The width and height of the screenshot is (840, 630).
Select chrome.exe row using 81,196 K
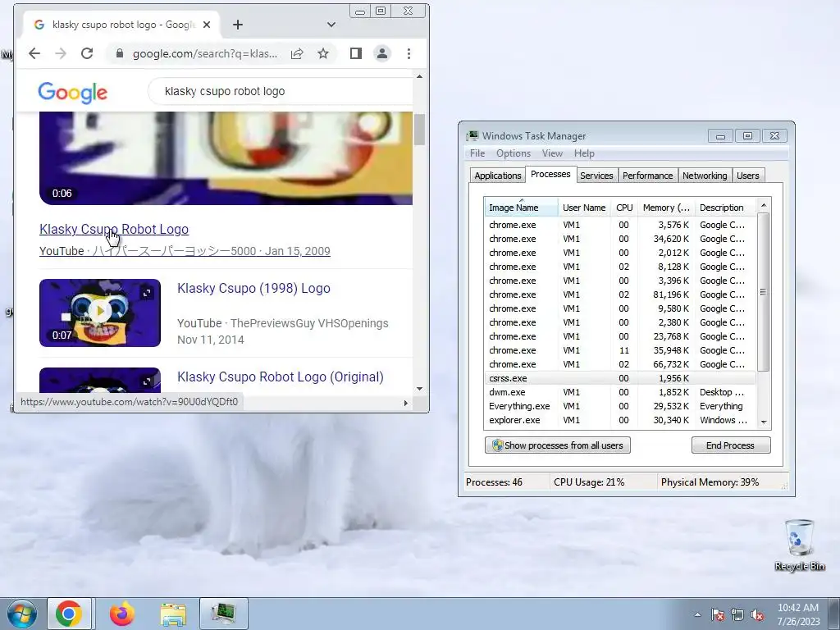click(x=620, y=294)
